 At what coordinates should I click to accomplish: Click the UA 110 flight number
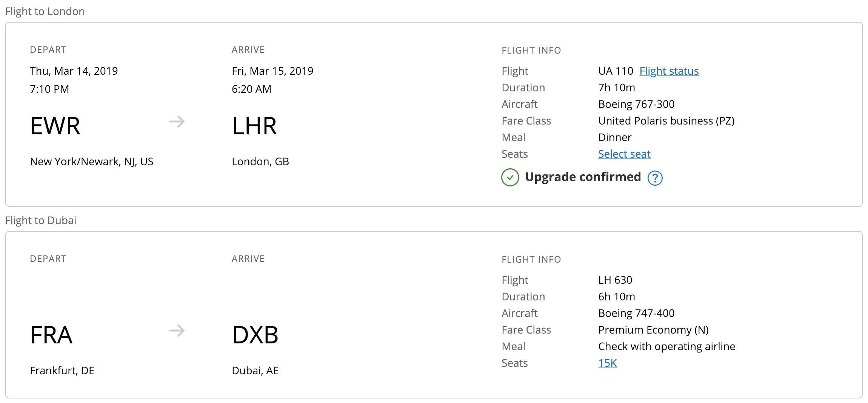pyautogui.click(x=616, y=71)
